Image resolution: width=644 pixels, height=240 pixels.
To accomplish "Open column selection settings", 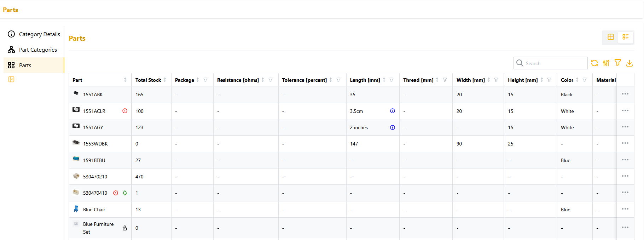I will coord(606,63).
